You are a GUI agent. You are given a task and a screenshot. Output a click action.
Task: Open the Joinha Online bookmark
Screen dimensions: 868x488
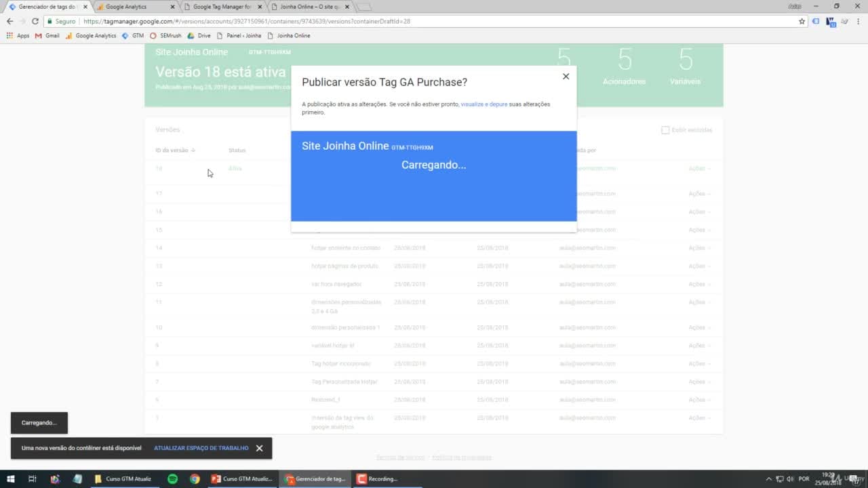click(x=289, y=35)
